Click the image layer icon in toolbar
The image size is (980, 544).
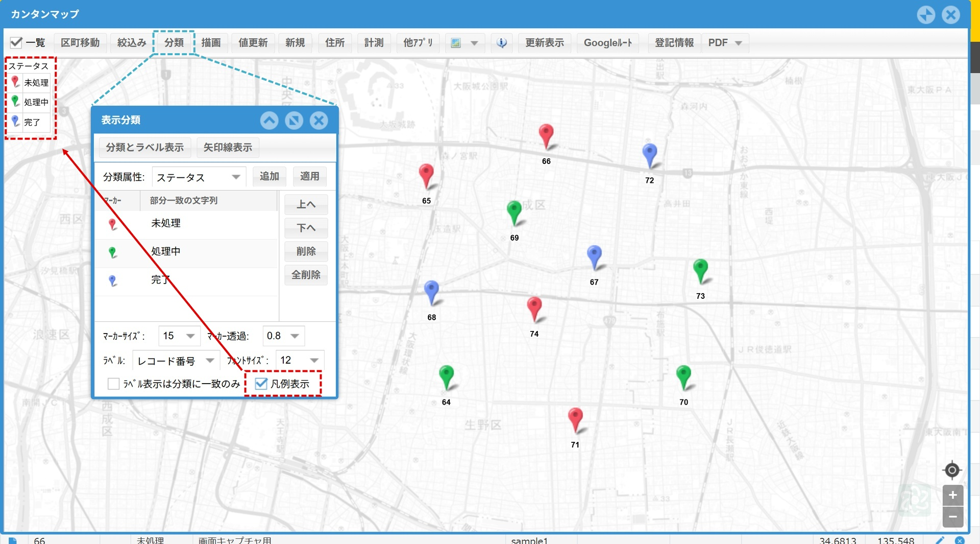(x=456, y=43)
